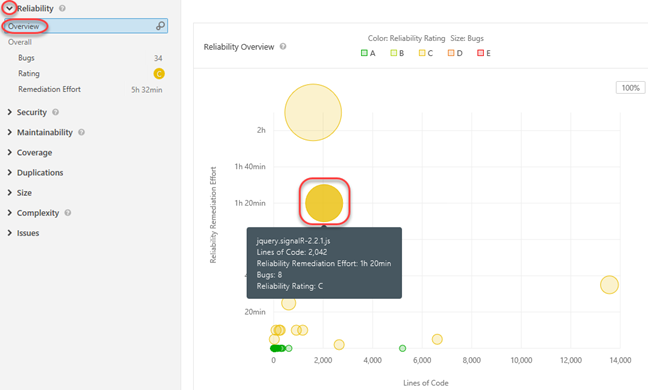648x390 pixels.
Task: Click the yellow C rating badge
Action: [159, 74]
